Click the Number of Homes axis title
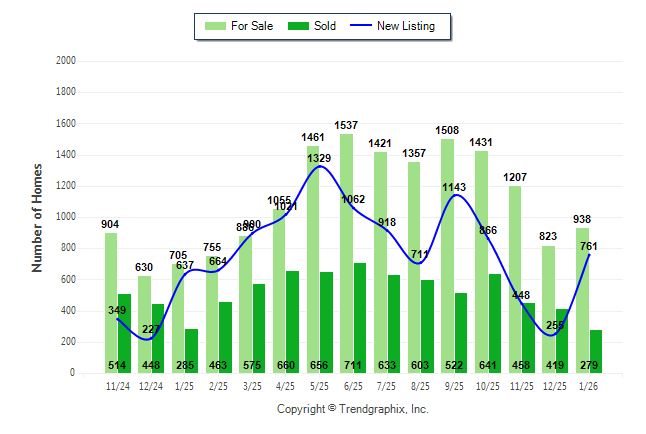 pyautogui.click(x=37, y=217)
